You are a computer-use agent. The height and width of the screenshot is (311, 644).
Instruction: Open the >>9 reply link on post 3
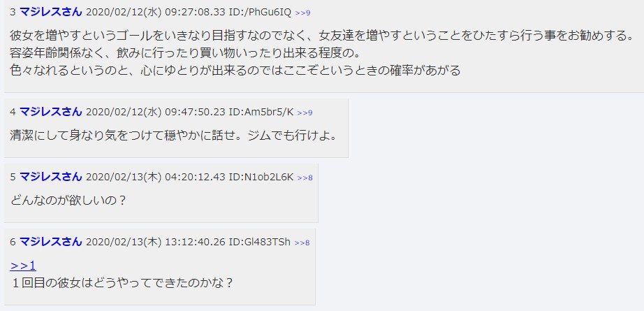302,13
